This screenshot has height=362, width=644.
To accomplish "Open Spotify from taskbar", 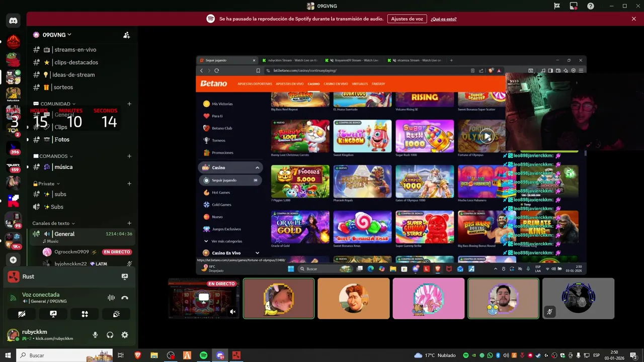I will point(203,355).
